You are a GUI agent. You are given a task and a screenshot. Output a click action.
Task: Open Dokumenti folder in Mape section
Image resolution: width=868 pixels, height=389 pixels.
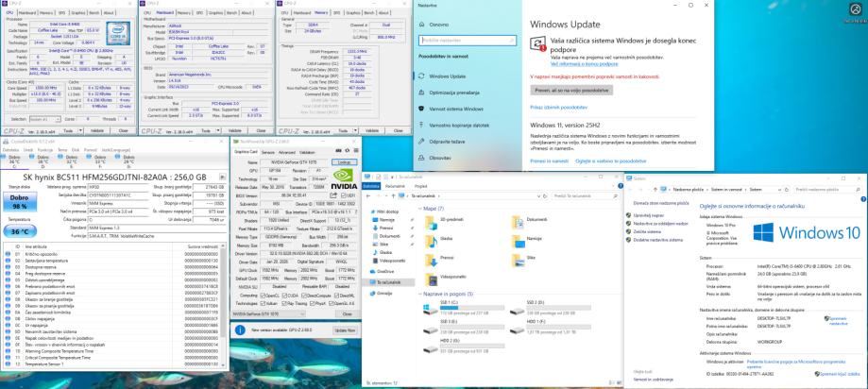click(x=519, y=222)
